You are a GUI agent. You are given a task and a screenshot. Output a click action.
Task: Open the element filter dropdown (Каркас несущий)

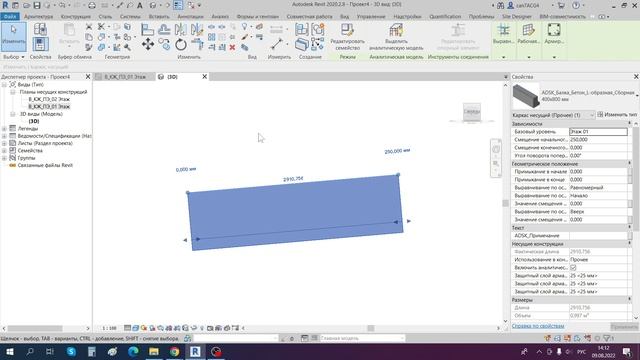(x=553, y=116)
